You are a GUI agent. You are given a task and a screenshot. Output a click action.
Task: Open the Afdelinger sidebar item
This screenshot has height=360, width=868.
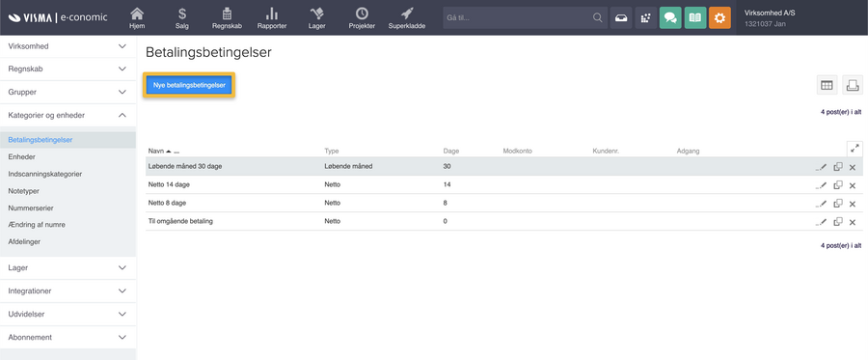tap(24, 242)
